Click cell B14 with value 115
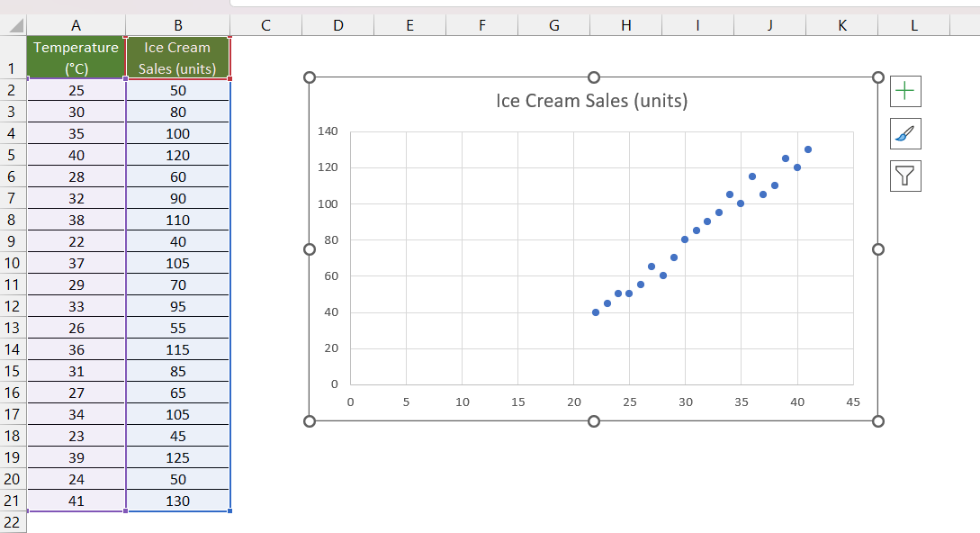Screen dimensions: 980x533 click(178, 349)
